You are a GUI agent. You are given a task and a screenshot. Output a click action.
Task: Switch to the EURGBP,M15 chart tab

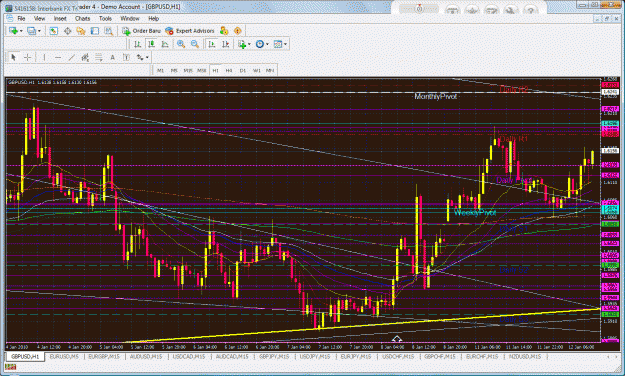[x=104, y=356]
